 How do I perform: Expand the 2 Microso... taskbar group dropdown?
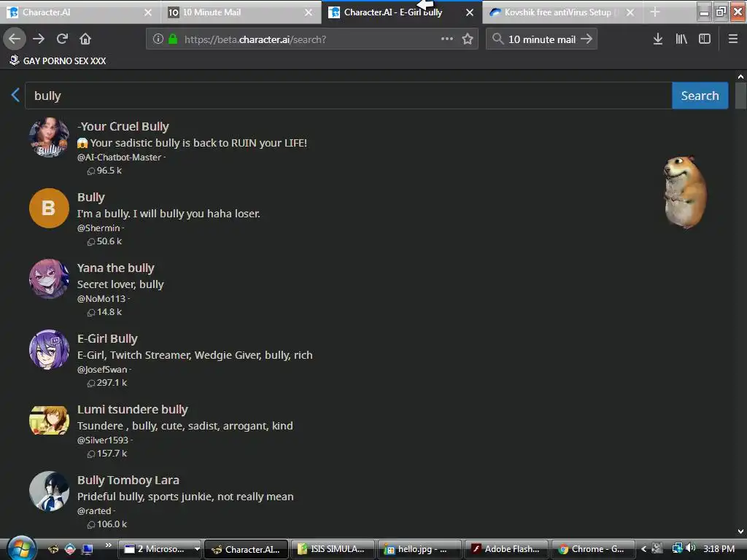click(197, 549)
